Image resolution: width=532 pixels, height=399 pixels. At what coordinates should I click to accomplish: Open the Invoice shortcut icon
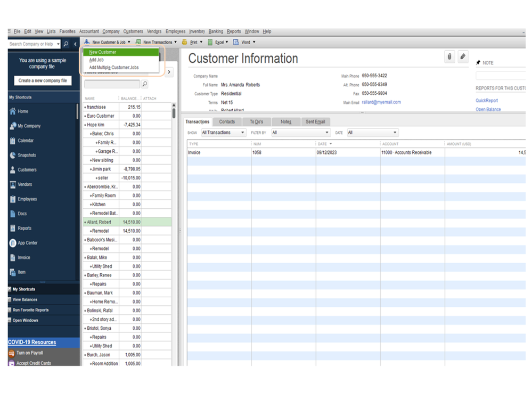click(13, 257)
